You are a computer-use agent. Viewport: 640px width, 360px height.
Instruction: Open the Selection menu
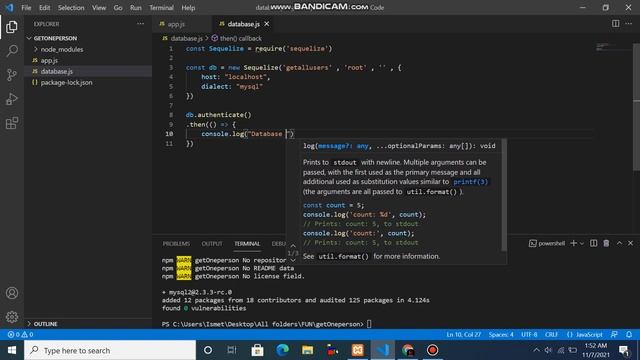pos(71,8)
